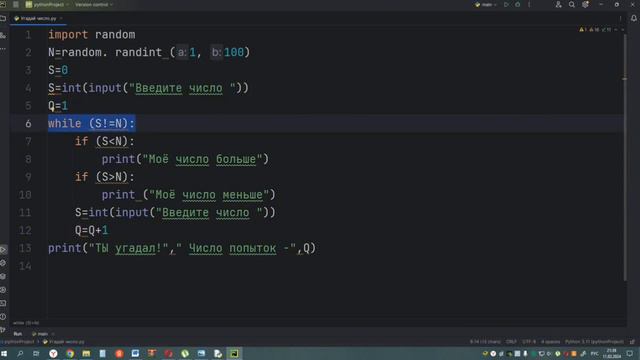Screen dimensions: 640x360
Task: Open editor tab options three-dot menu
Action: [620, 18]
